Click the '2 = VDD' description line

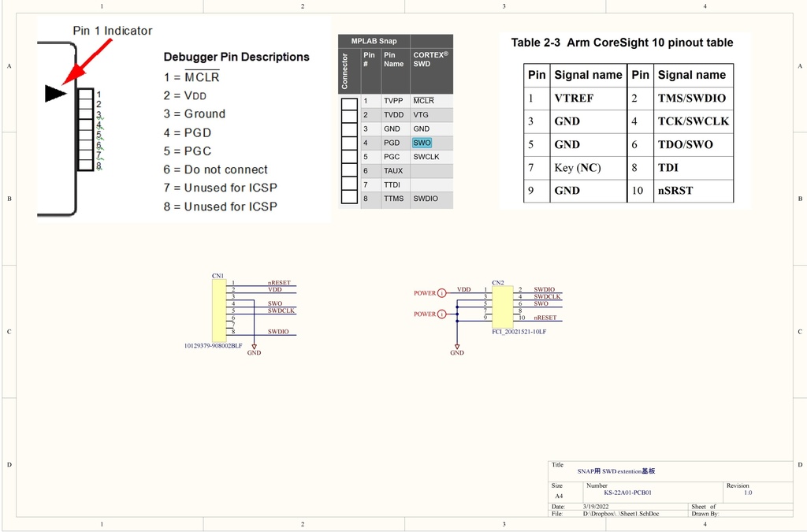click(184, 95)
